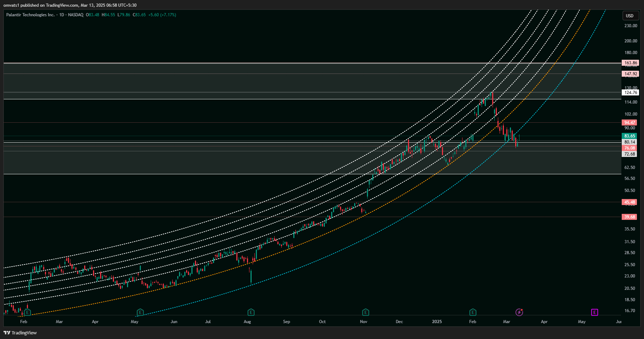This screenshot has width=644, height=339.
Task: Click the 230.00 price axis tick
Action: click(x=631, y=26)
